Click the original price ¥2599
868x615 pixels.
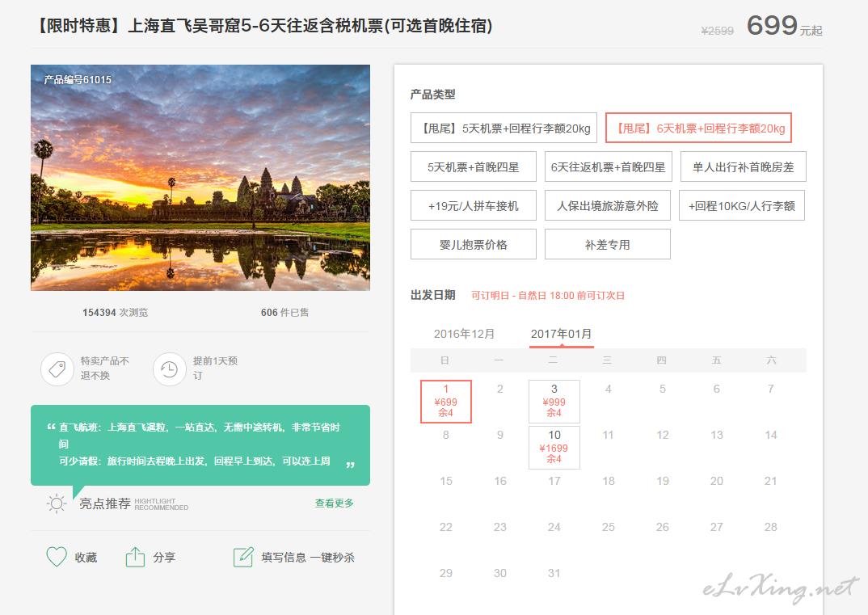(x=717, y=31)
